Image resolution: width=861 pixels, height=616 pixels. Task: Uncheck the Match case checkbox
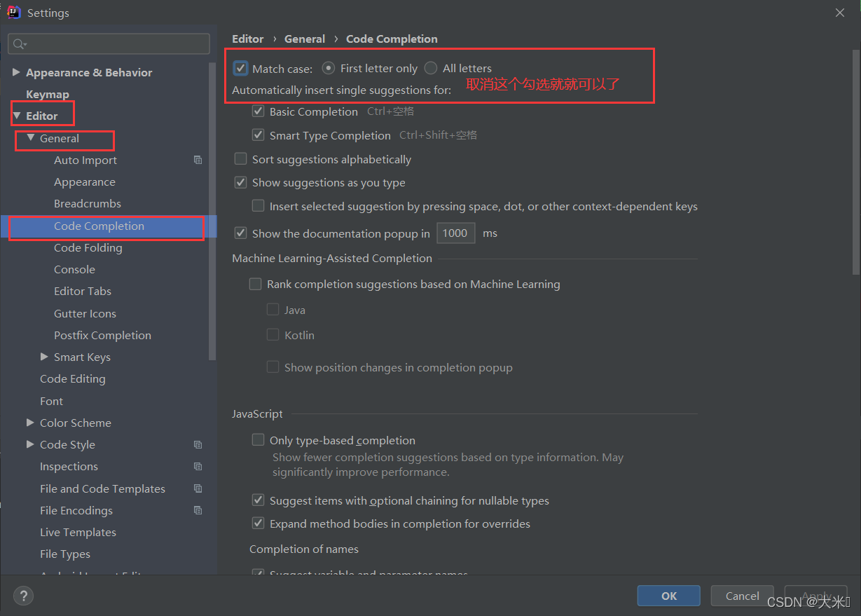point(241,68)
